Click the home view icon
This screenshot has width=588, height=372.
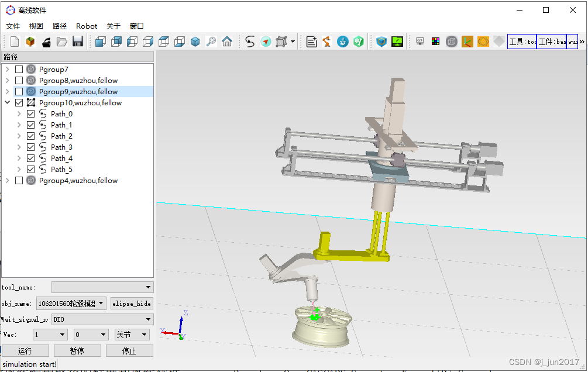[x=227, y=42]
